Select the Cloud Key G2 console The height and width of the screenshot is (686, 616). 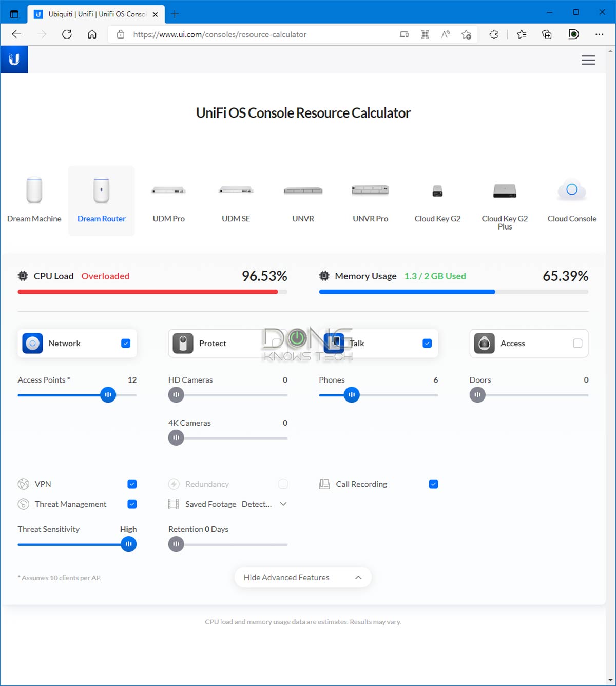tap(438, 201)
